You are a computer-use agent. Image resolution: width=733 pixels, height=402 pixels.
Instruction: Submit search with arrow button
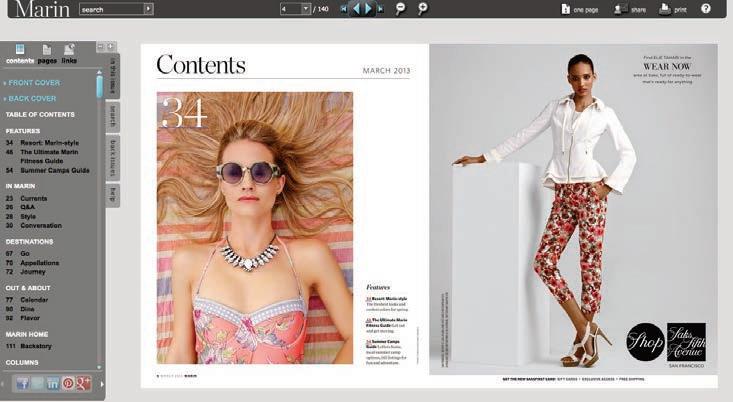pyautogui.click(x=148, y=9)
